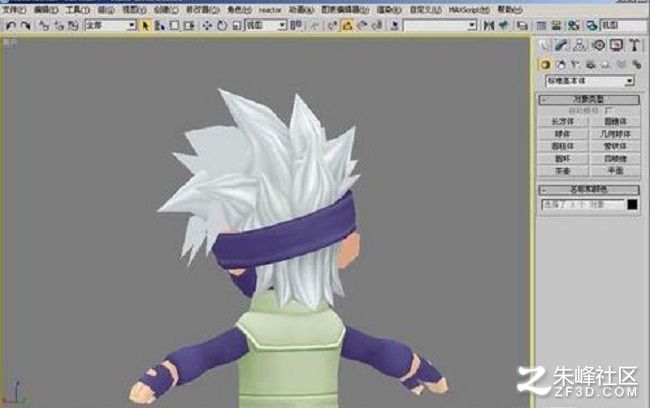Select the Geometry category icon

[x=545, y=65]
